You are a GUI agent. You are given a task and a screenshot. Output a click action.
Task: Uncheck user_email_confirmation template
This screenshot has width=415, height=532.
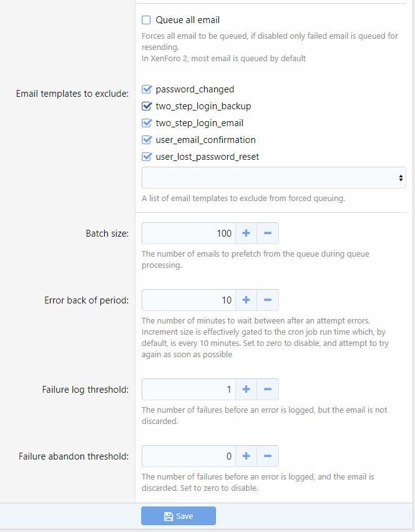click(x=147, y=140)
